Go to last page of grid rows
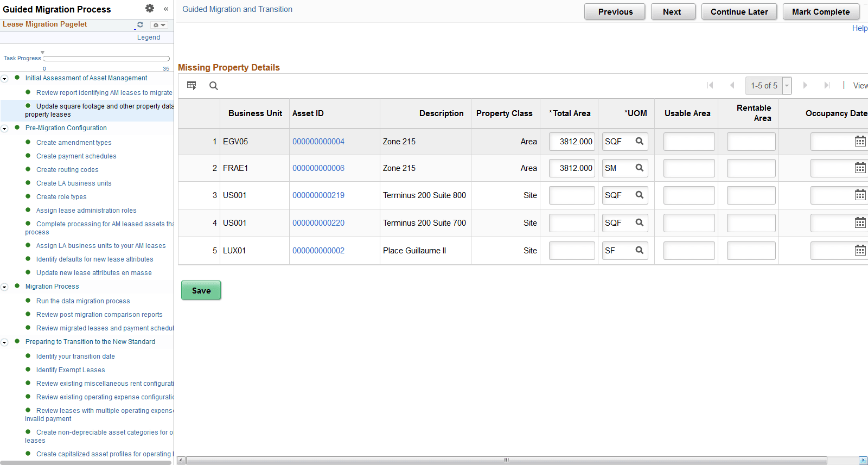Image resolution: width=868 pixels, height=465 pixels. pos(827,85)
